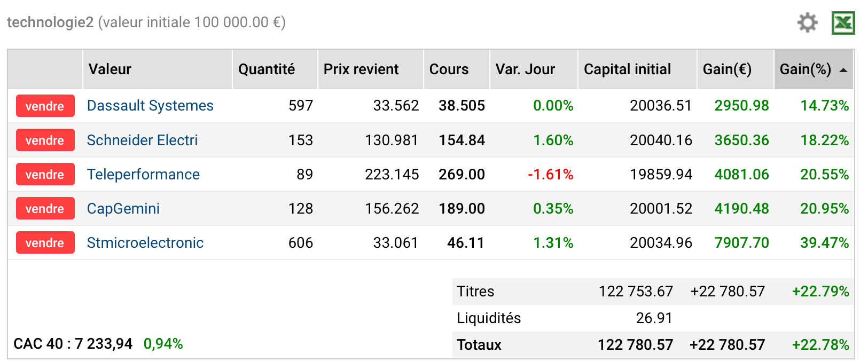This screenshot has width=868, height=361.
Task: Open Stmicroelectronic stock link
Action: [x=145, y=242]
